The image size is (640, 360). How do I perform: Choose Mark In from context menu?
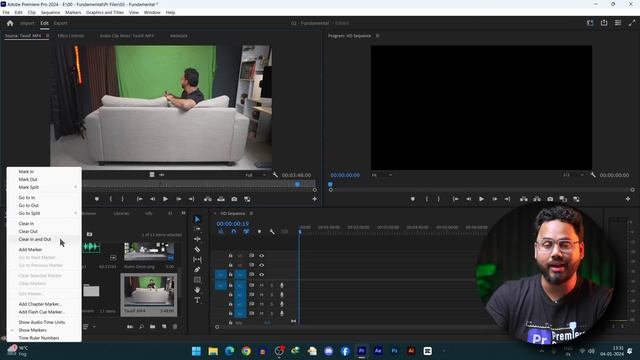(44, 172)
